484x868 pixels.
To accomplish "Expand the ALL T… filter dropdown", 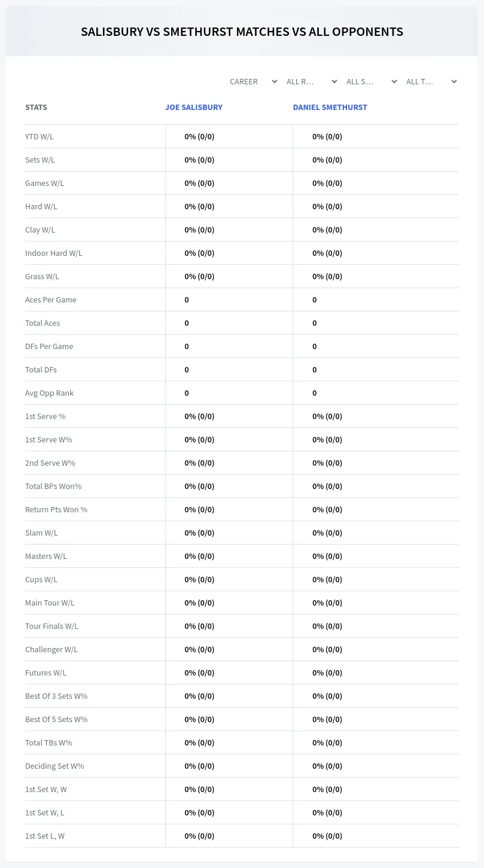I will point(431,82).
